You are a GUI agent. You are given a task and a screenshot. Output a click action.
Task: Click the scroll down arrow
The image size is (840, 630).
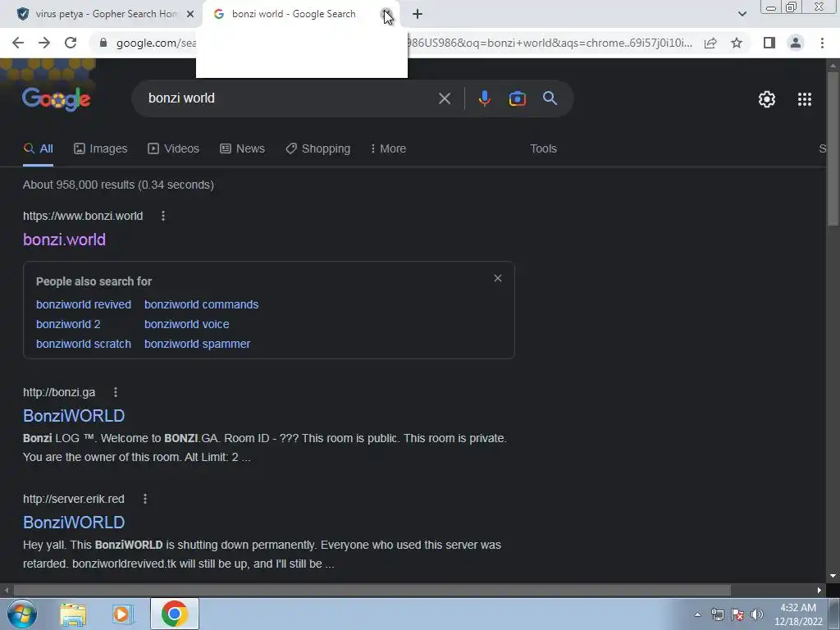click(x=833, y=576)
